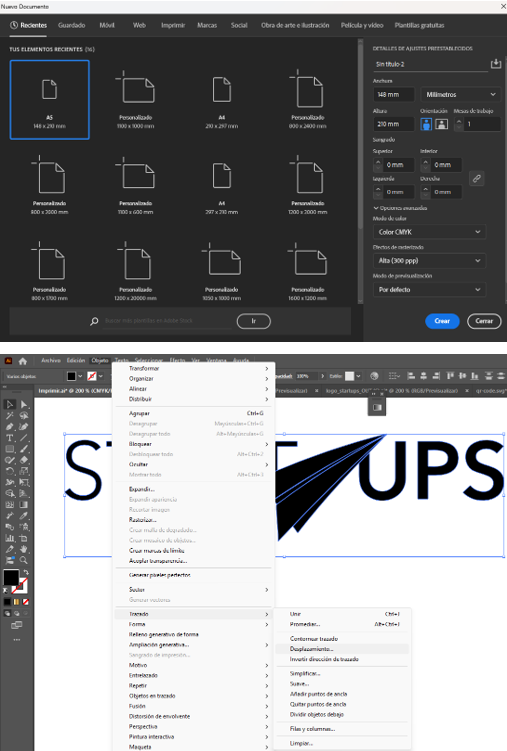Choose landscape orientation
This screenshot has height=751, width=507.
(x=441, y=124)
